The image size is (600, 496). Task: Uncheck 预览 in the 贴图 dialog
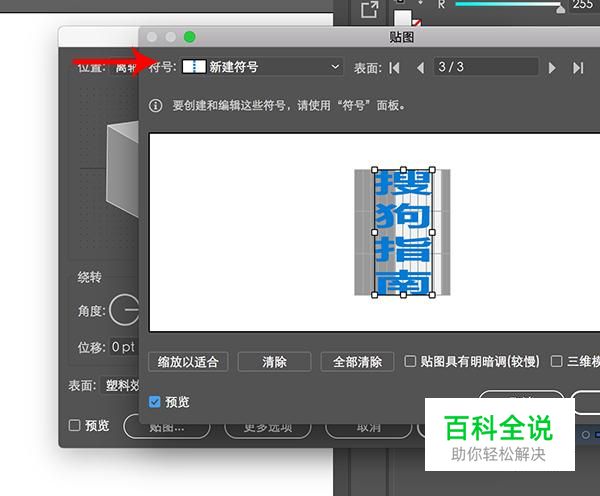click(155, 402)
